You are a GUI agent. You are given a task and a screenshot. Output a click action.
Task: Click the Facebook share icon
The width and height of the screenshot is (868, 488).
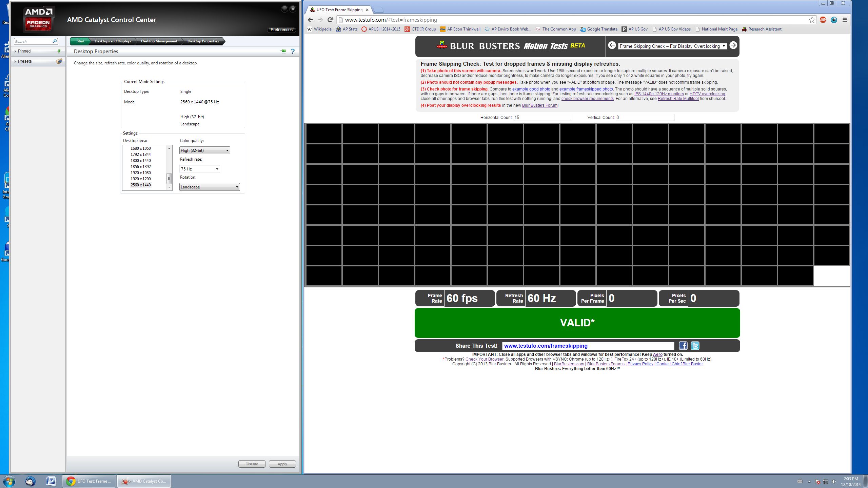(x=683, y=346)
